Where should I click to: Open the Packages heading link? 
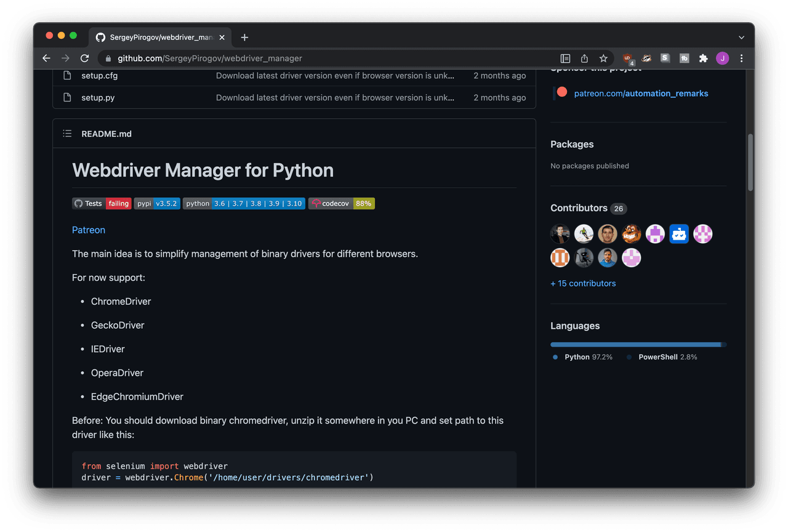click(x=572, y=144)
